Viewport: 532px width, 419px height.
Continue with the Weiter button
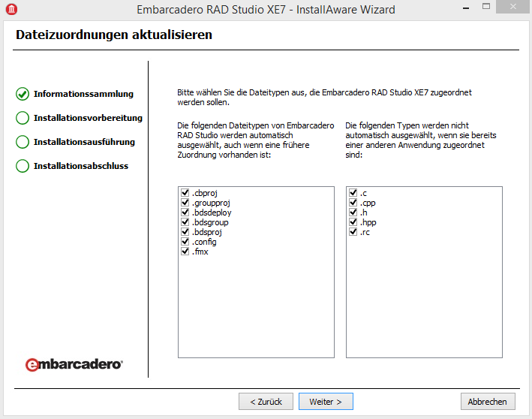326,401
